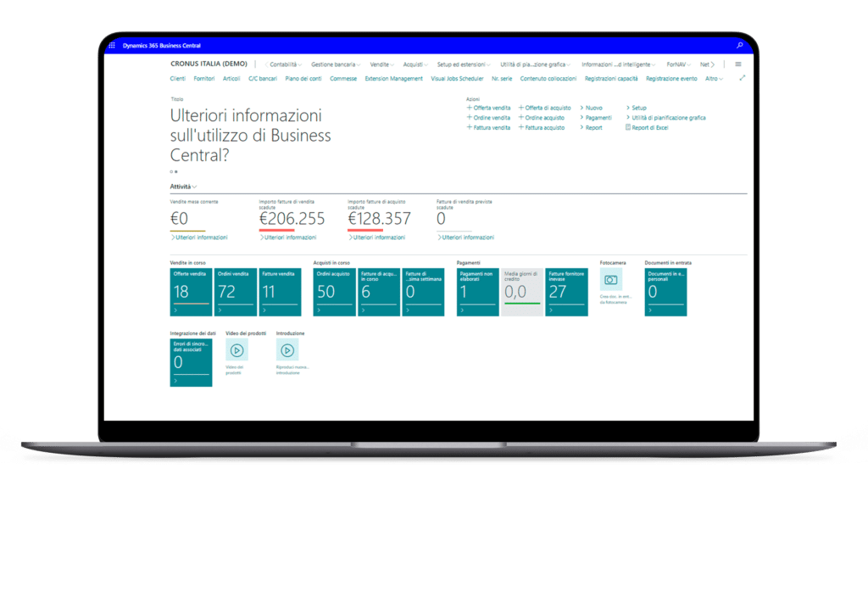Collapse the Attività section chevron
This screenshot has width=868, height=603.
[194, 187]
